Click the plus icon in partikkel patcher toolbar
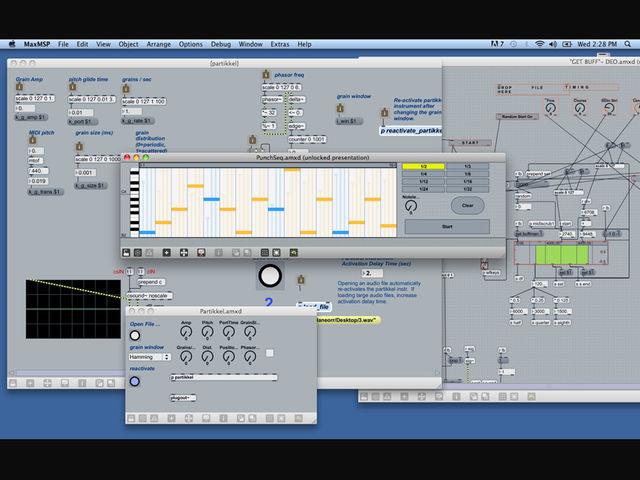 coord(30,383)
